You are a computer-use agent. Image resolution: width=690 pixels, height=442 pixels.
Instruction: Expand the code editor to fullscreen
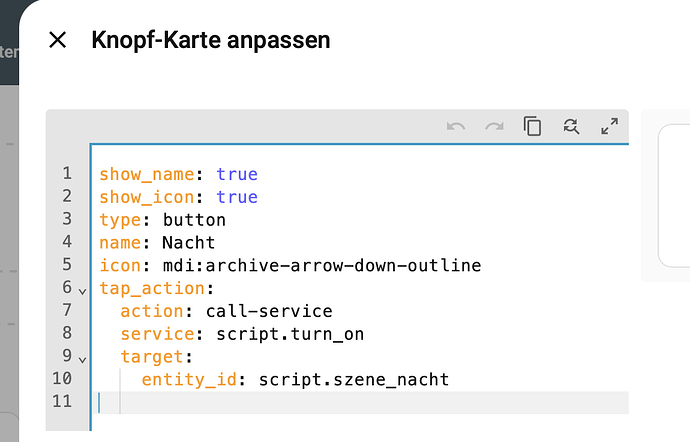[x=609, y=126]
